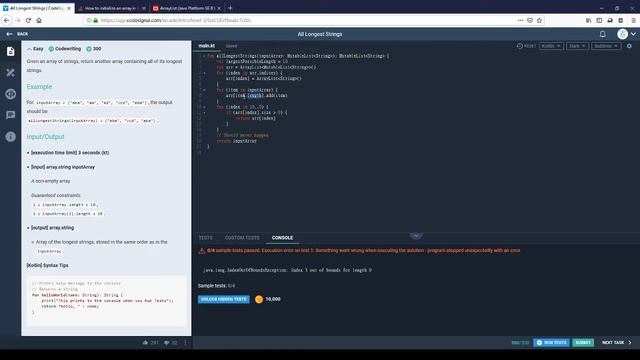640x360 pixels.
Task: Open the Firefox hamburger menu
Action: pos(633,20)
